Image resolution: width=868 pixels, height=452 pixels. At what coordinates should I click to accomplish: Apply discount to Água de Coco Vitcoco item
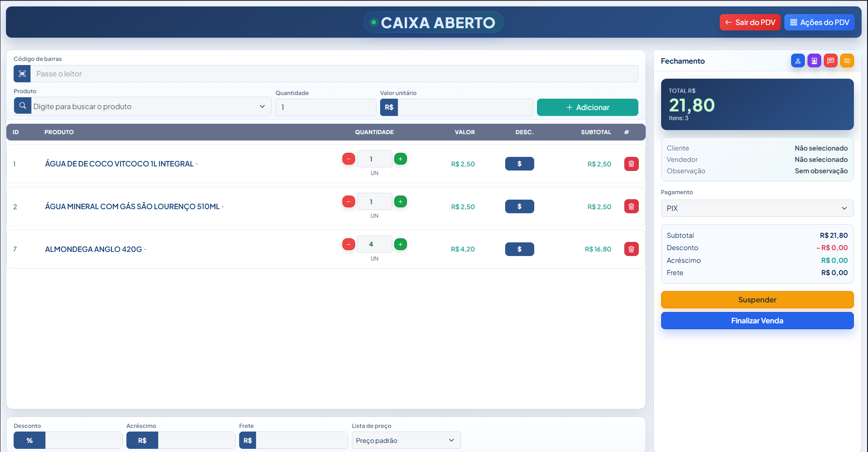519,164
